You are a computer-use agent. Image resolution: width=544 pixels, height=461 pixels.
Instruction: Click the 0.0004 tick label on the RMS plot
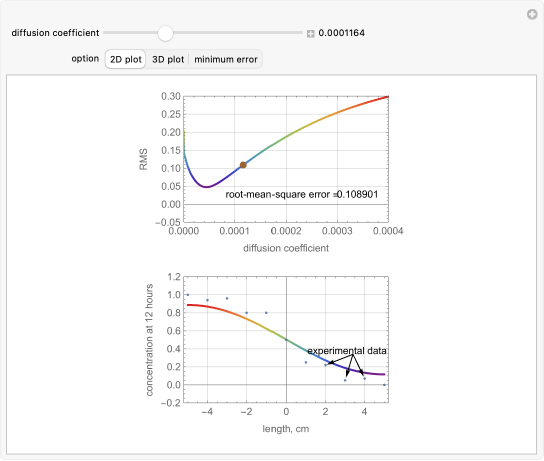[x=388, y=231]
